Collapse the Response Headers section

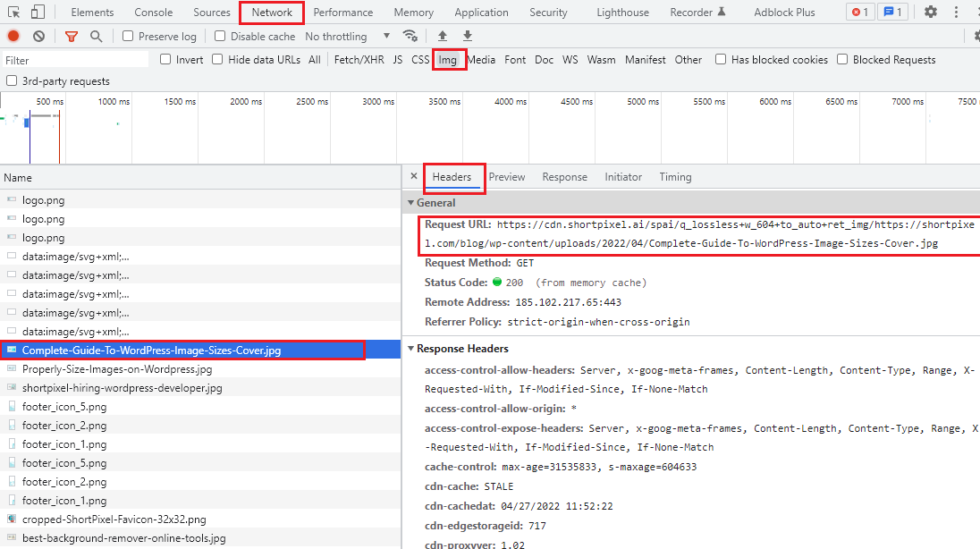coord(411,349)
